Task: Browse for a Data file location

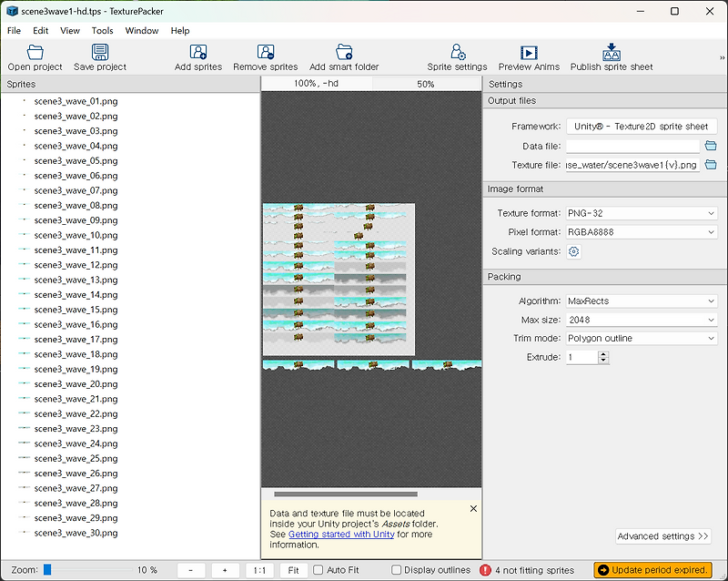Action: point(711,146)
